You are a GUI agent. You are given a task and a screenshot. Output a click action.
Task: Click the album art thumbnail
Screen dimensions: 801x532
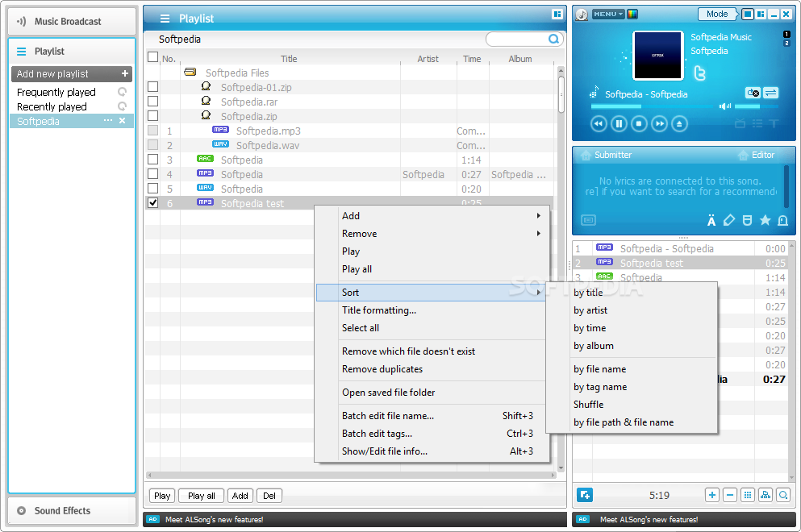click(x=658, y=55)
